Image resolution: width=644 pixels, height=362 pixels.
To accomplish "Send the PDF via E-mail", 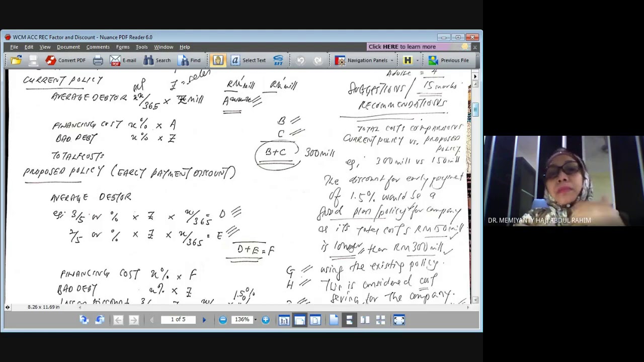I will (123, 60).
